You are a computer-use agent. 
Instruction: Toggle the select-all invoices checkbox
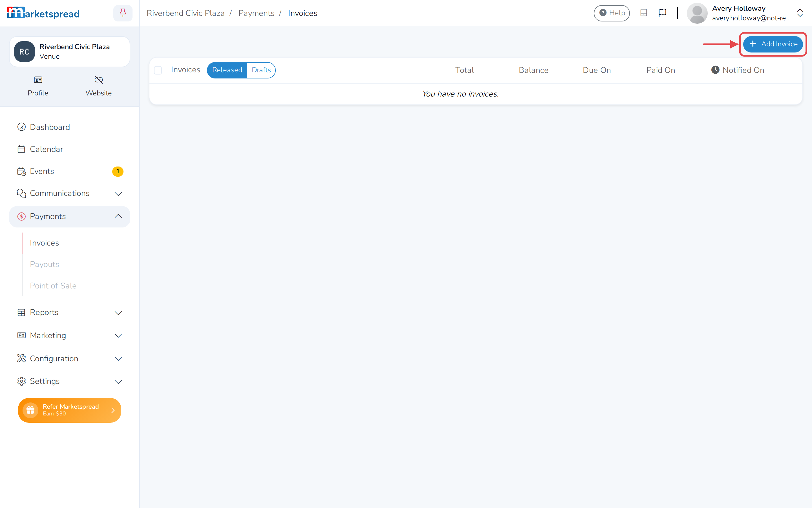[158, 70]
